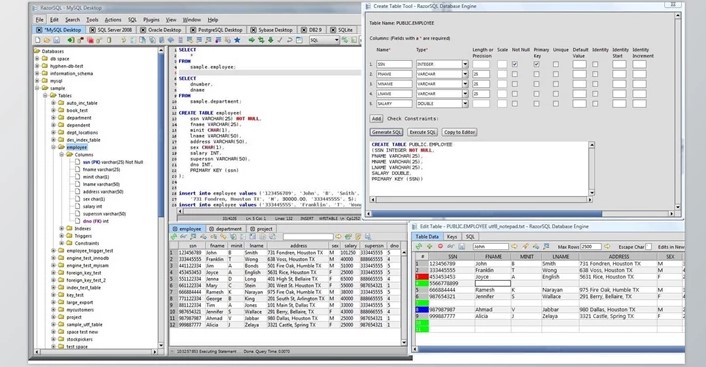Click the new file icon in main toolbar
The image size is (706, 367).
pyautogui.click(x=38, y=40)
